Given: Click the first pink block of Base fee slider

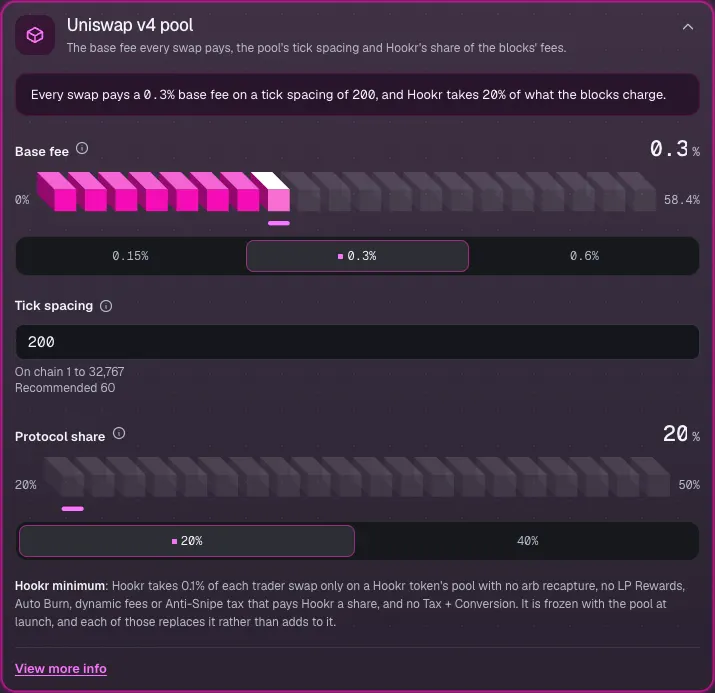Looking at the screenshot, I should [x=57, y=192].
